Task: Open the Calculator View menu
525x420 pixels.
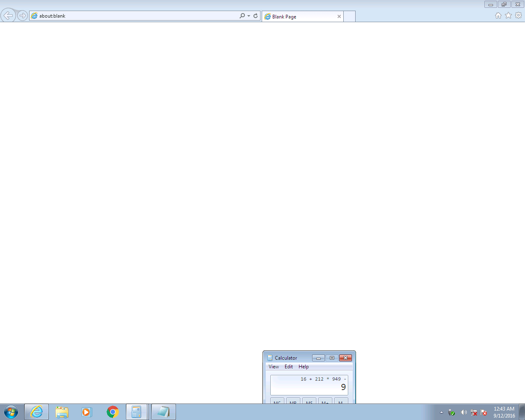Action: coord(274,367)
